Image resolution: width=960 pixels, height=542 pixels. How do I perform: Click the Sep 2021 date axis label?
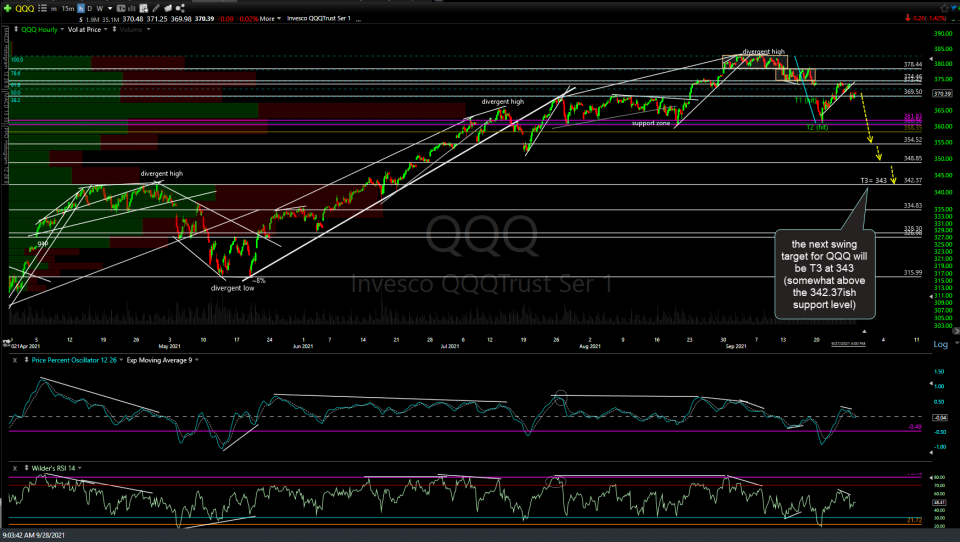736,347
